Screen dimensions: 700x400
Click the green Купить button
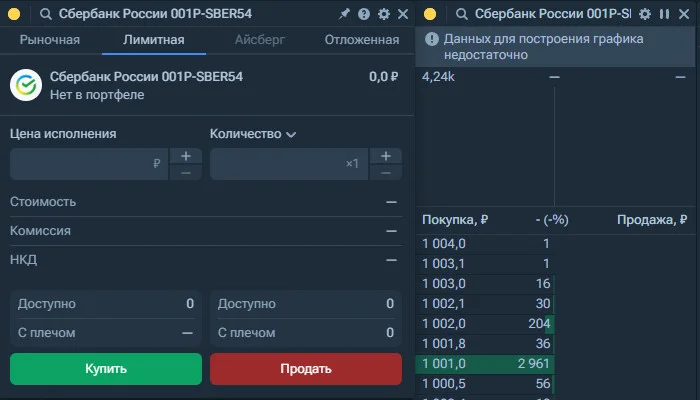tap(106, 369)
